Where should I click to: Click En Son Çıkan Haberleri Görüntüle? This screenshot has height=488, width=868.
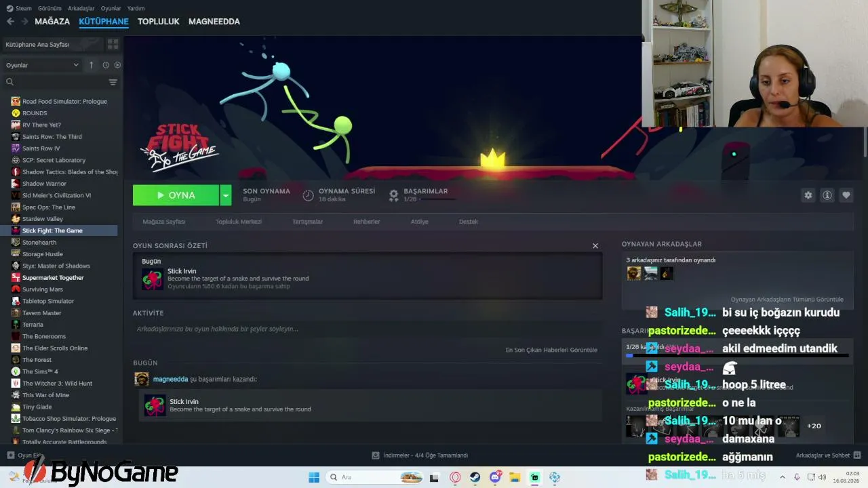point(551,350)
